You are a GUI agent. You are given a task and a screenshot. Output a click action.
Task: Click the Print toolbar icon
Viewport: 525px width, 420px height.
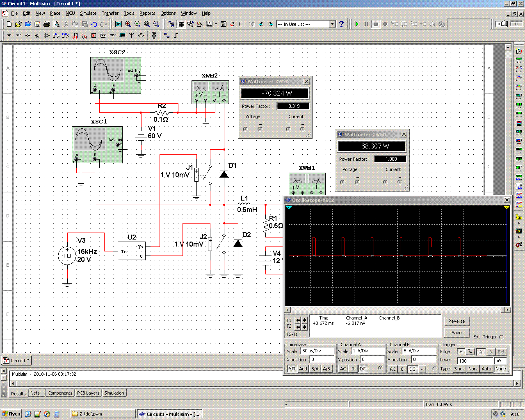pos(47,24)
